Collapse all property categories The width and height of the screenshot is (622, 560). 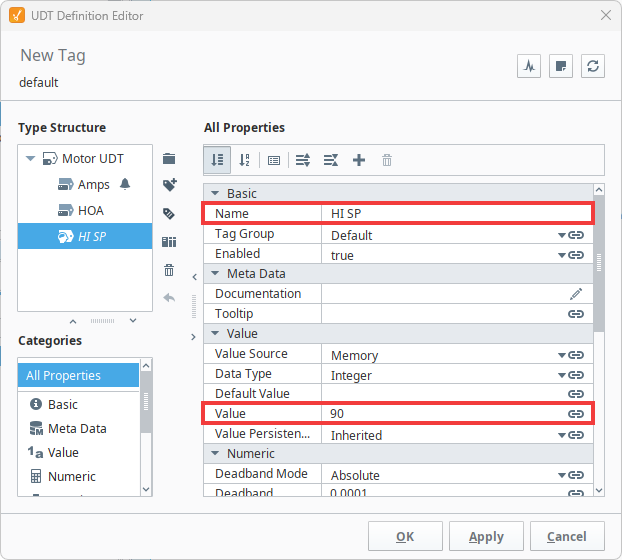[330, 160]
